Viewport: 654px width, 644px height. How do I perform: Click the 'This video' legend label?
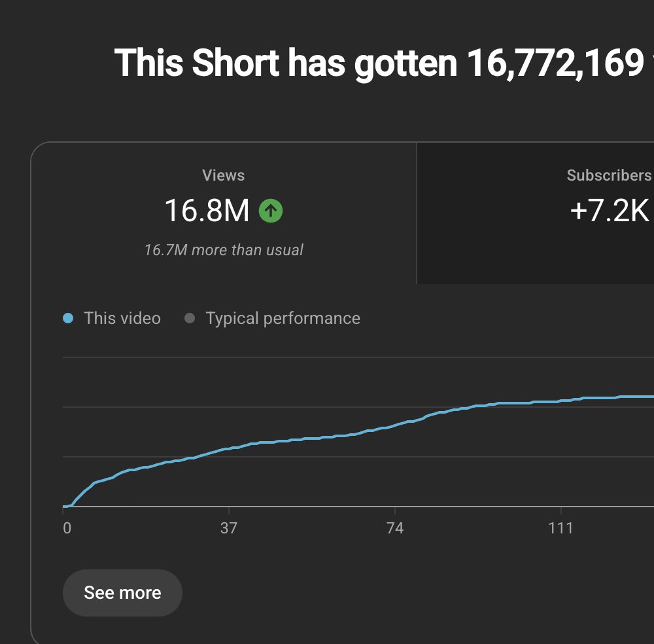[x=122, y=318]
